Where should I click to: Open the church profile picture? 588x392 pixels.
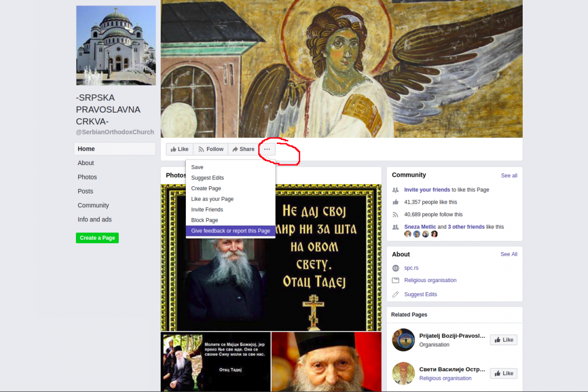click(x=116, y=45)
